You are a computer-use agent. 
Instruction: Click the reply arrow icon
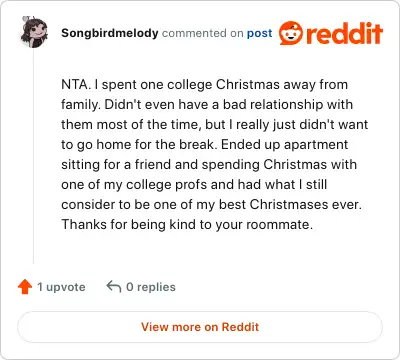(114, 286)
